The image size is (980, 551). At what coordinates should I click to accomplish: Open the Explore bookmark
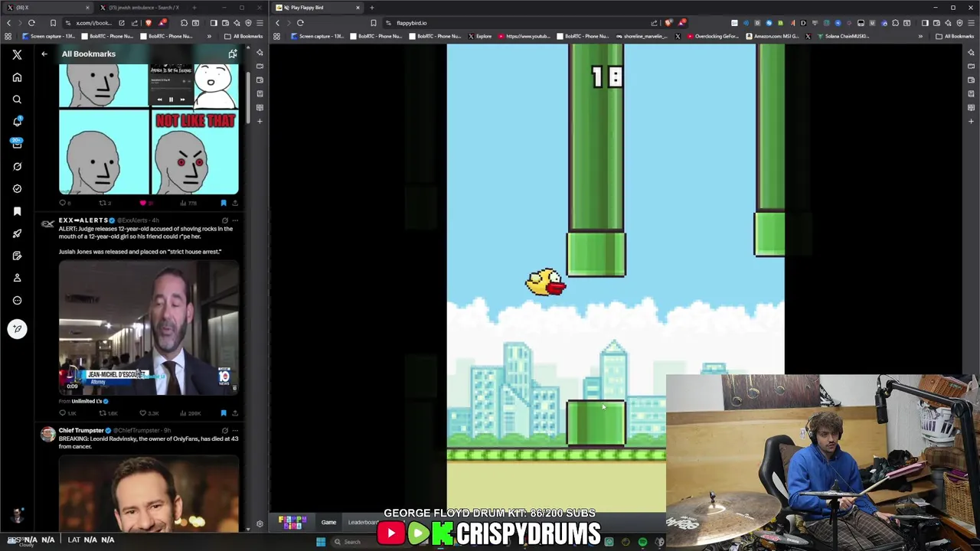click(x=480, y=36)
